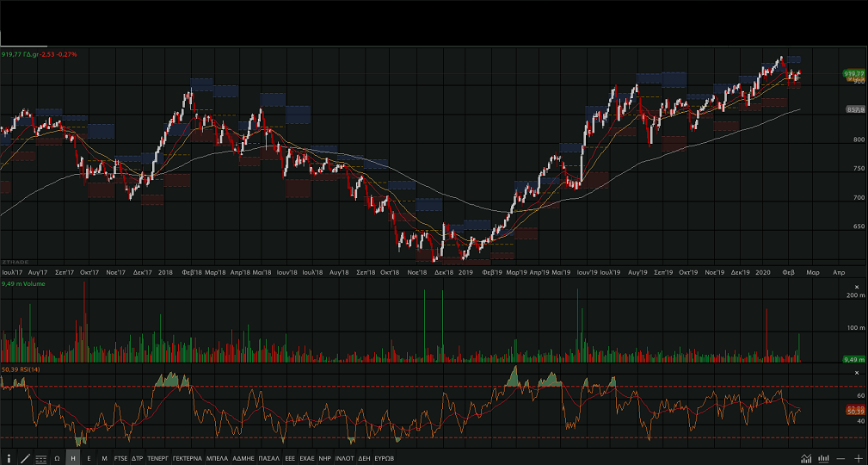Zoom out with the minus icon

(x=840, y=458)
